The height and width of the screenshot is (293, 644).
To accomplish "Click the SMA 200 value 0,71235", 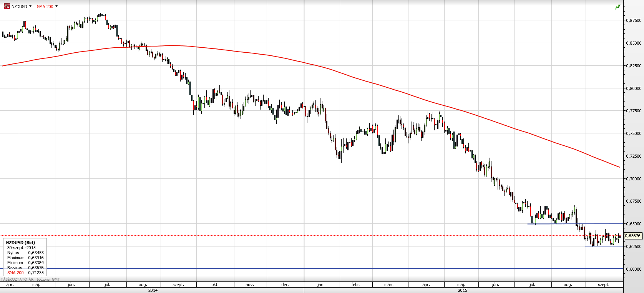I will [x=36, y=273].
